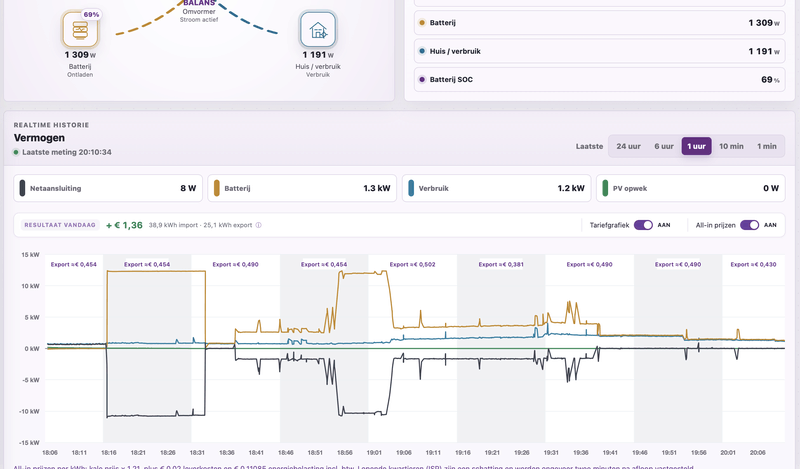Click the '20:06' x-axis time label
Screen dimensions: 800x469
[x=758, y=453]
